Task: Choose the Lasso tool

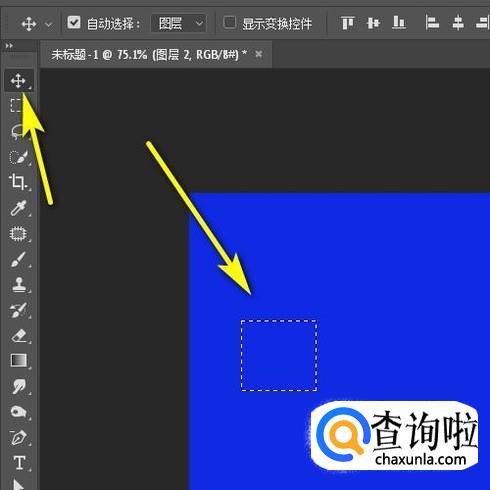Action: (x=17, y=131)
